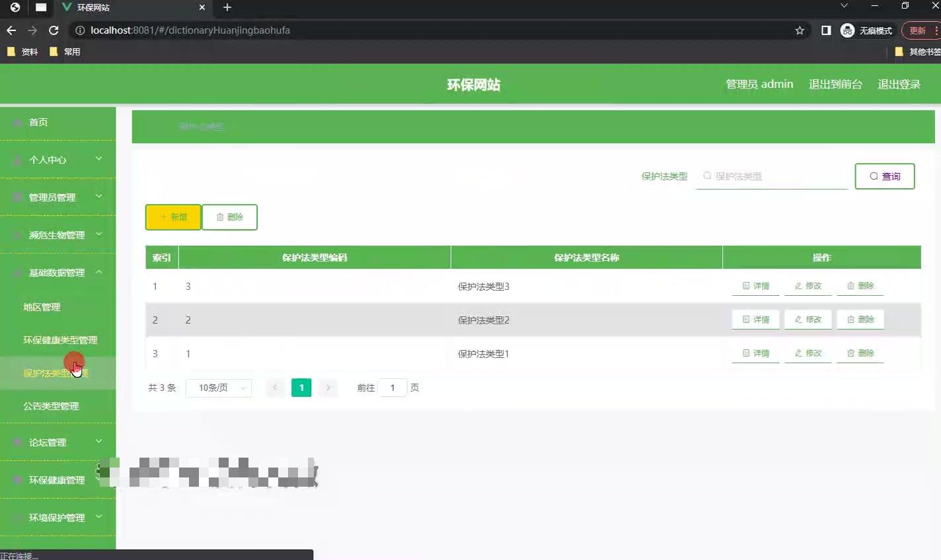Click the 环保网站 site title
941x560 pixels.
tap(474, 85)
